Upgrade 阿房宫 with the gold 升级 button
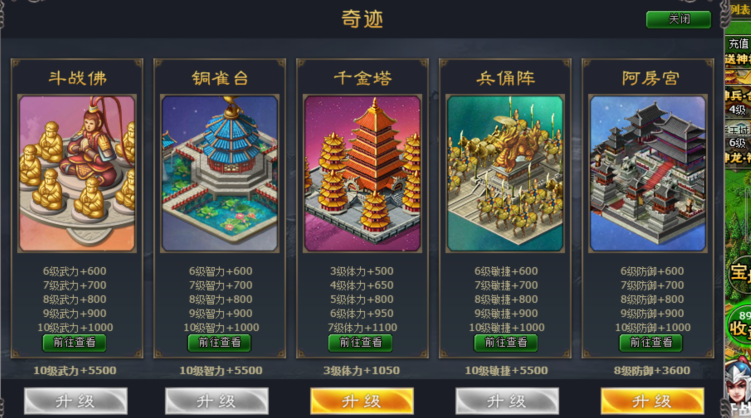 click(x=652, y=401)
